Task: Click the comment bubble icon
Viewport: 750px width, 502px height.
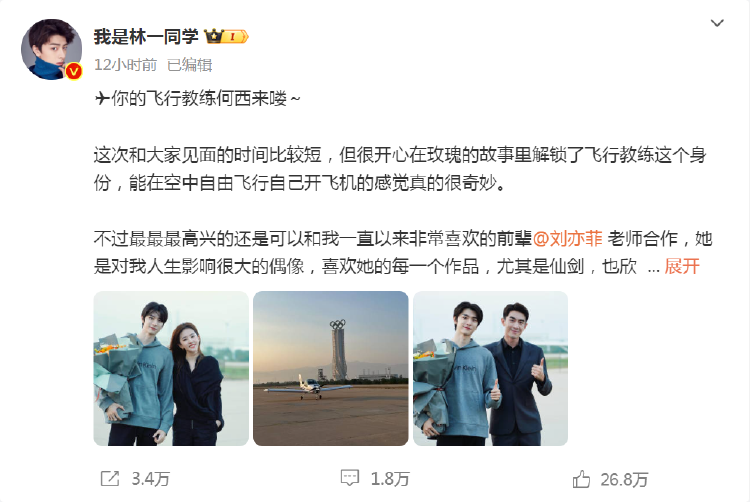Action: [350, 478]
